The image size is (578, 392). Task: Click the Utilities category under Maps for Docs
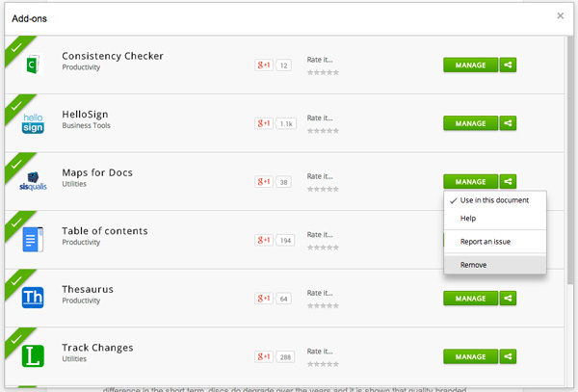74,183
